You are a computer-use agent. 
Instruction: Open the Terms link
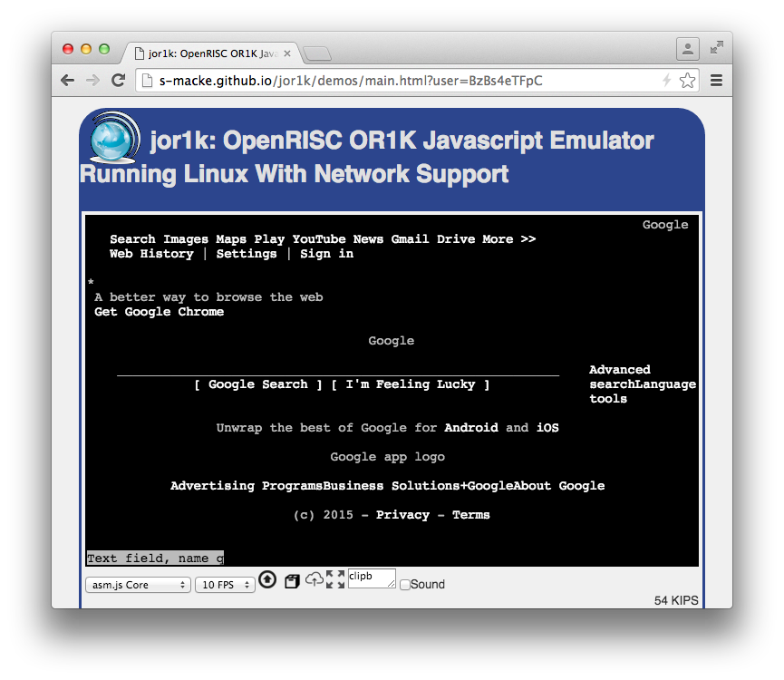[x=471, y=514]
